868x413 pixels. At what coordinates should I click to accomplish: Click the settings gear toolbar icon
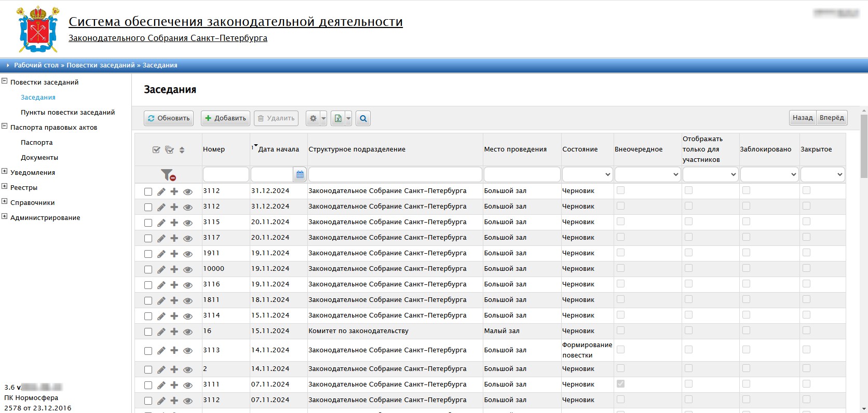[313, 118]
